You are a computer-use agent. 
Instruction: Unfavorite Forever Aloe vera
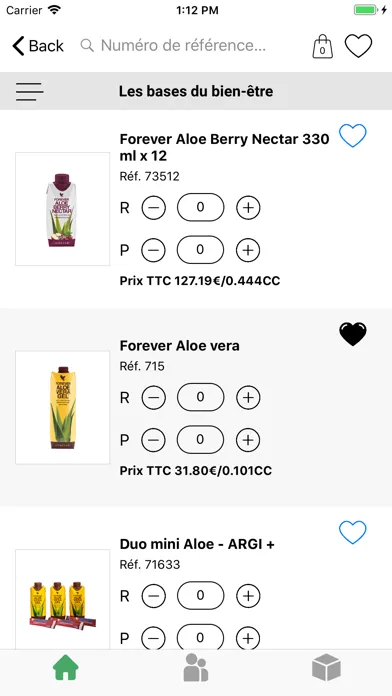click(x=353, y=334)
